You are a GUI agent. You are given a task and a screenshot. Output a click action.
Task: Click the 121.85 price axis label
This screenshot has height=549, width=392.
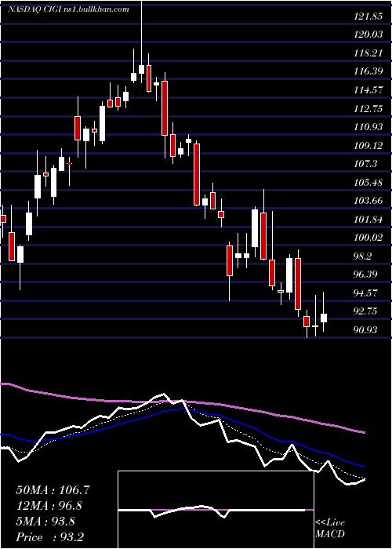point(367,16)
